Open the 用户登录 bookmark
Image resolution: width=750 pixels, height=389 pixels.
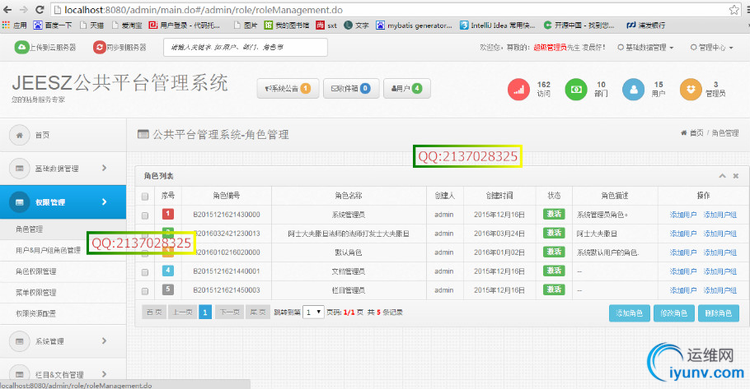[184, 25]
